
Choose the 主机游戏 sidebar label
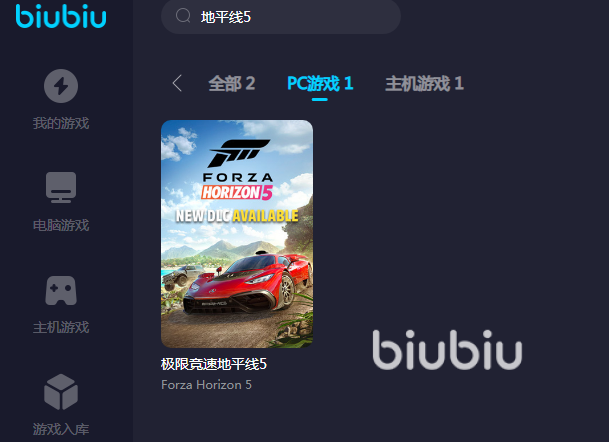61,327
